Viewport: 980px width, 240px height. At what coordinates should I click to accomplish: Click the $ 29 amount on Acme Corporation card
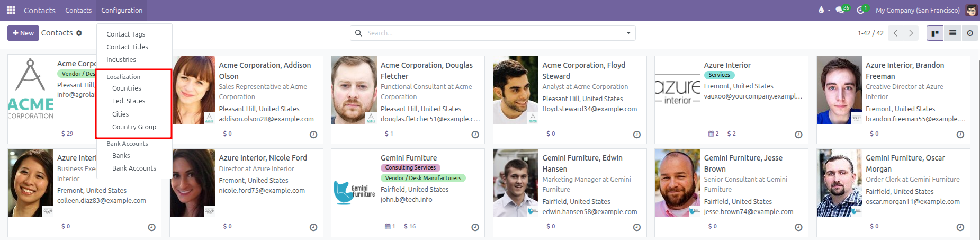pyautogui.click(x=67, y=134)
